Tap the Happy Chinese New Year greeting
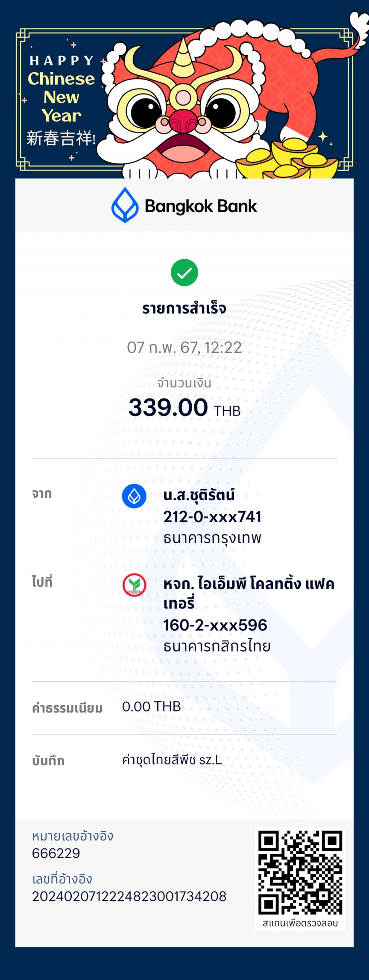This screenshot has width=369, height=980. pyautogui.click(x=61, y=89)
